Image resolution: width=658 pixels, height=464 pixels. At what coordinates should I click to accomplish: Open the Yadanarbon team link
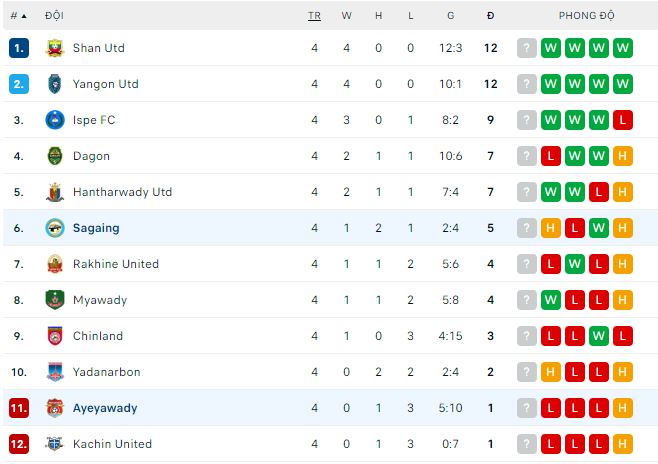[x=106, y=372]
